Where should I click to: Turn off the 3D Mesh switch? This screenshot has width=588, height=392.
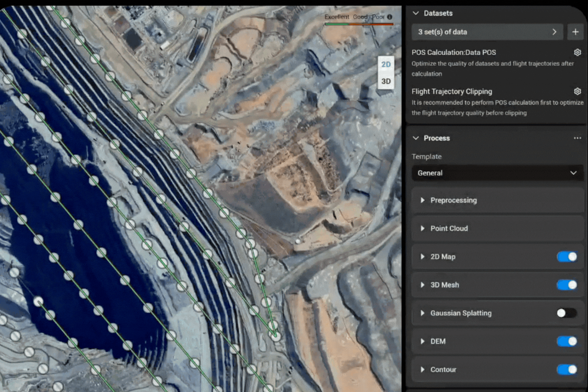click(x=567, y=285)
